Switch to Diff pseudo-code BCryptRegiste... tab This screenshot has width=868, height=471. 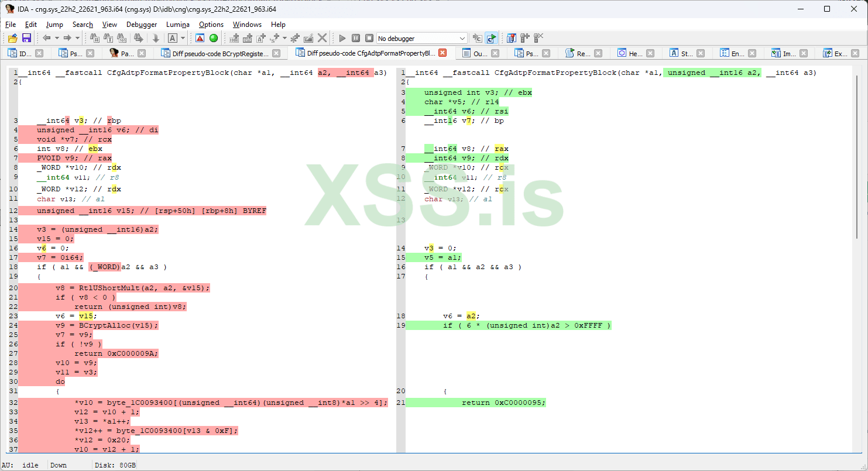click(x=221, y=53)
